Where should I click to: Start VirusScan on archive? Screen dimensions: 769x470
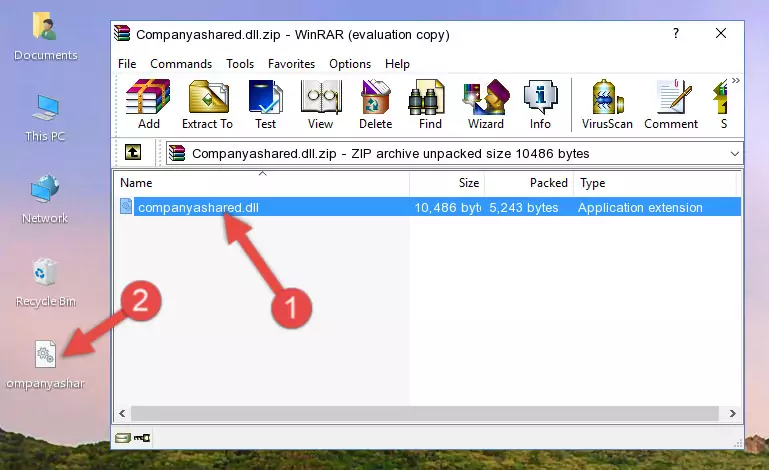[x=607, y=104]
